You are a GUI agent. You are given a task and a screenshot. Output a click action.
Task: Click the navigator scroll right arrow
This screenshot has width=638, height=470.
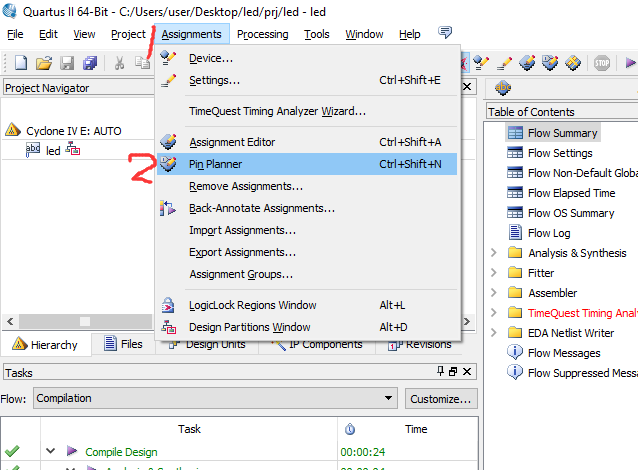point(467,321)
